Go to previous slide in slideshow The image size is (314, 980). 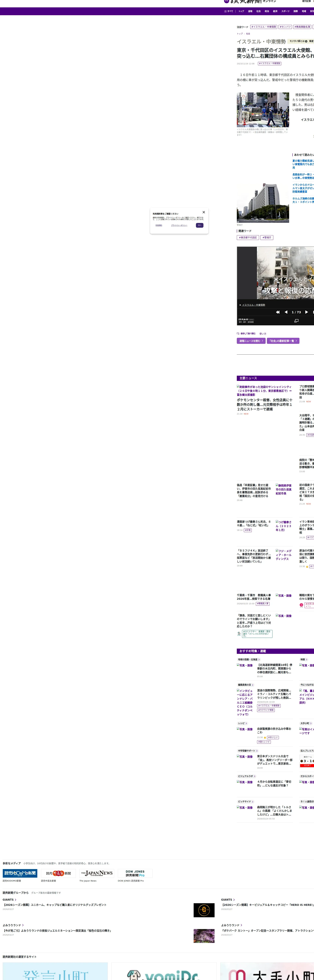(x=286, y=312)
